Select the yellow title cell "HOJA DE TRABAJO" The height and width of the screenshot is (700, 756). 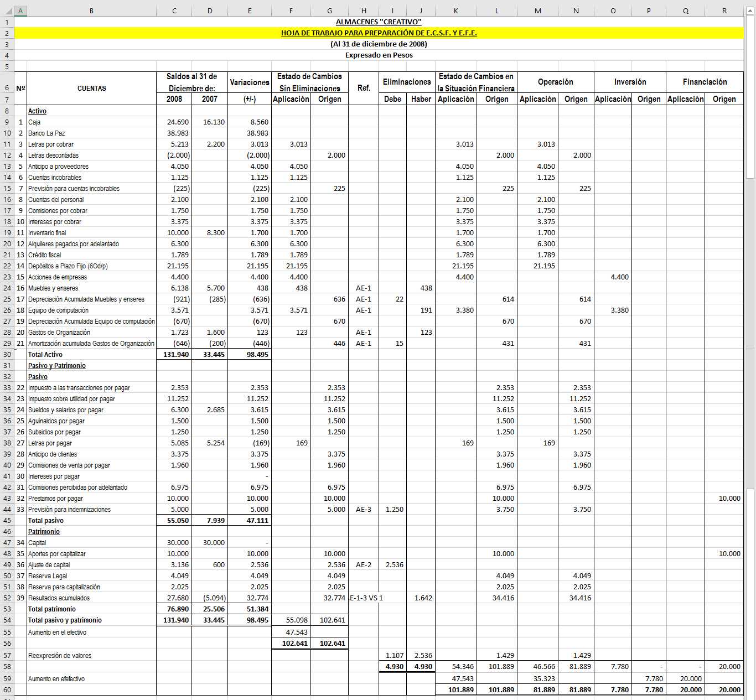(x=379, y=33)
